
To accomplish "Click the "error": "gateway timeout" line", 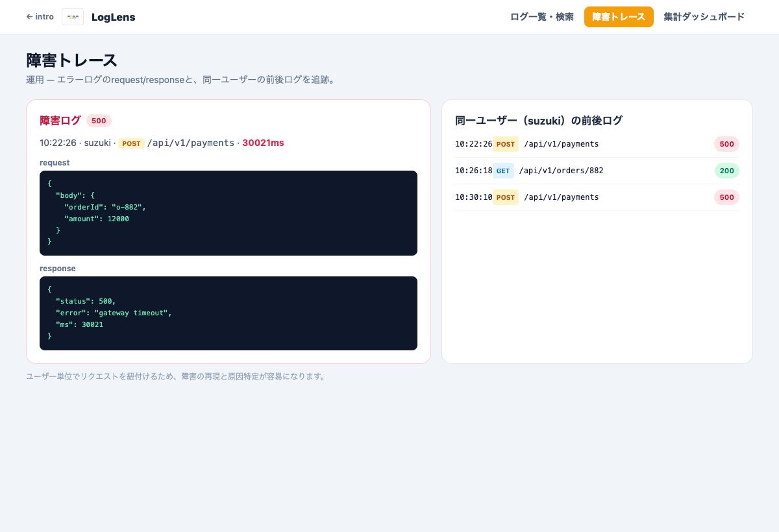I will (x=114, y=313).
